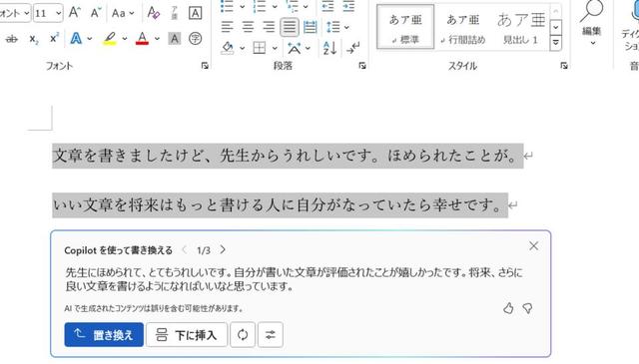Screen dimensions: 639x364
Task: Close the Copilot rewrite panel
Action: tap(533, 245)
